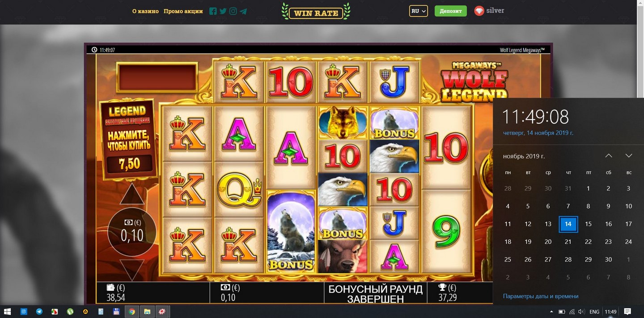Viewport: 644px width, 318px height.
Task: Open the Twitter icon in header
Action: 223,11
